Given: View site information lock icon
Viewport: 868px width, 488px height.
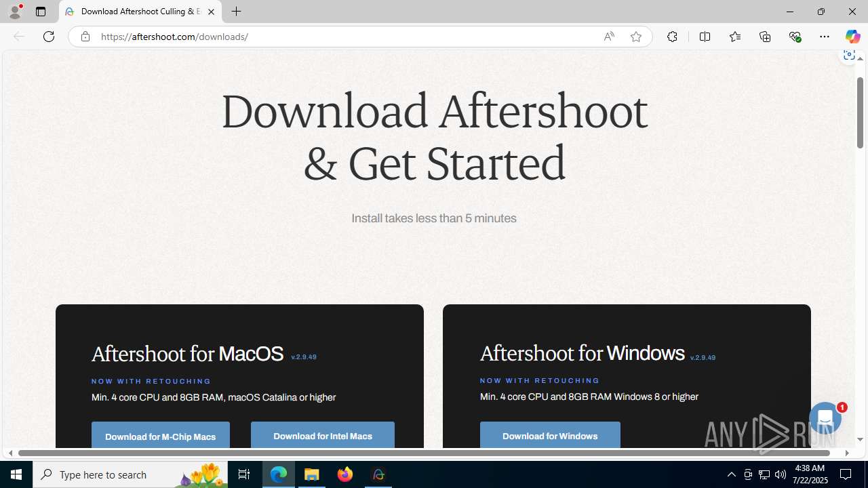Looking at the screenshot, I should [85, 37].
